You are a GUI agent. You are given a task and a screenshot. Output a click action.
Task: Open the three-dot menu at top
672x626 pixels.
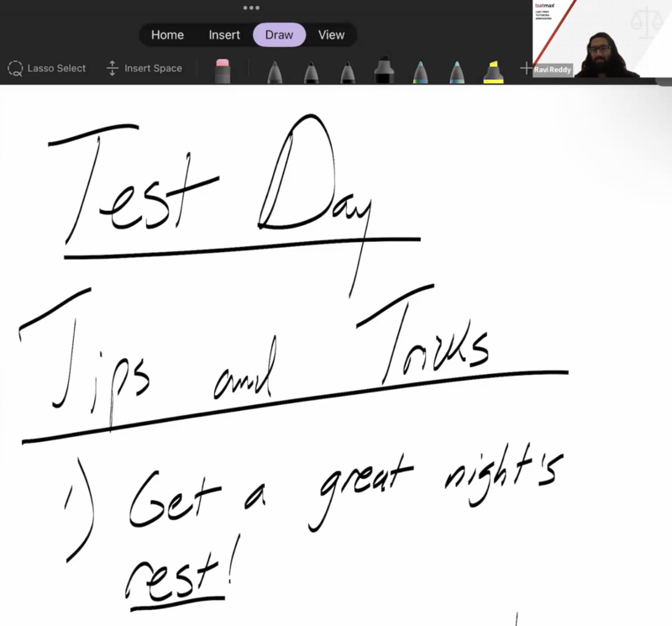point(251,8)
